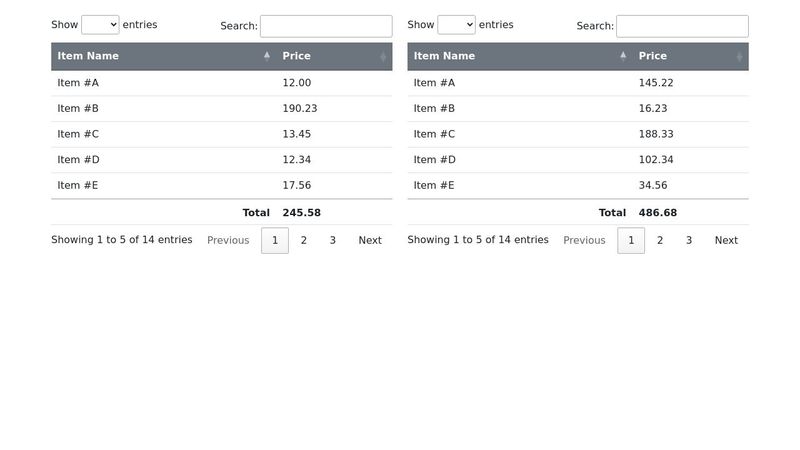Sort left table by Price arrow
Viewport: 800px width, 450px height.
(x=383, y=56)
